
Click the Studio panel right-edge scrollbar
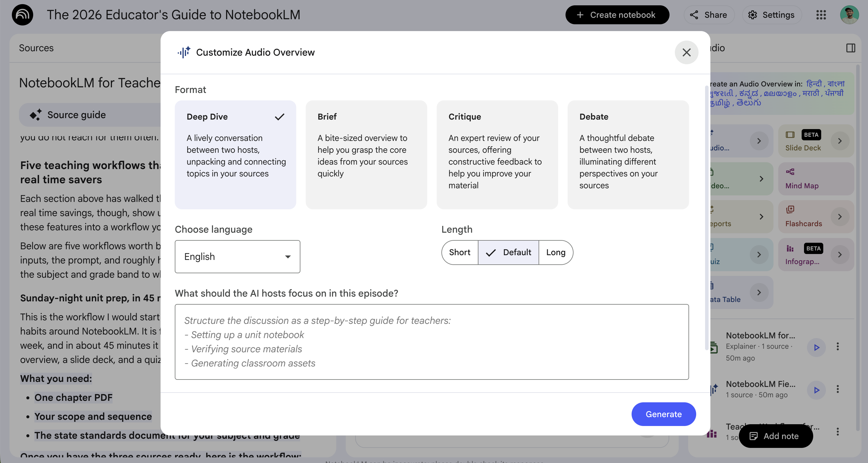coord(858,247)
